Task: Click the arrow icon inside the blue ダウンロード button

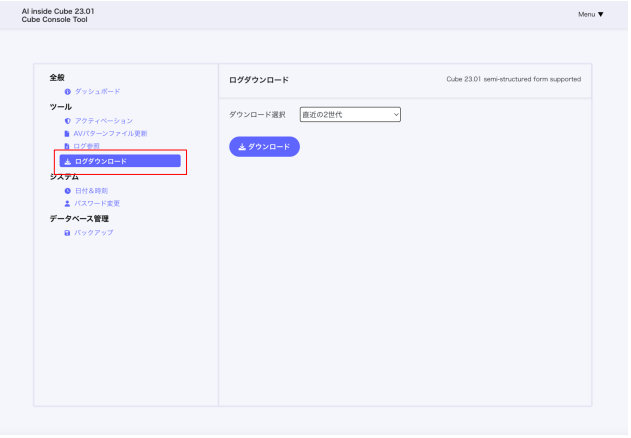Action: (241, 147)
